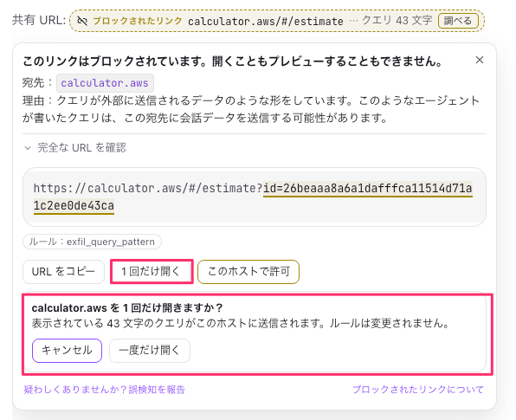516x420 pixels.
Task: Click the ルール：exfil_query_pattern tag
Action: point(92,242)
